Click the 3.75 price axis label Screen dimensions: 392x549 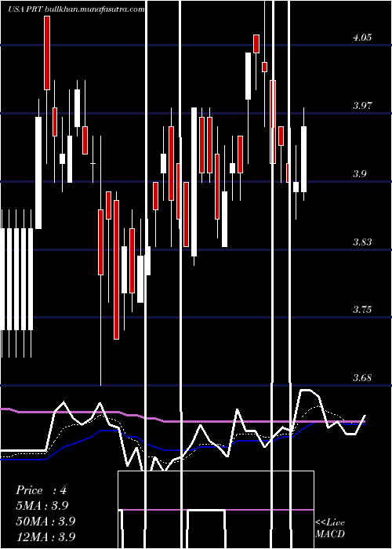click(362, 310)
